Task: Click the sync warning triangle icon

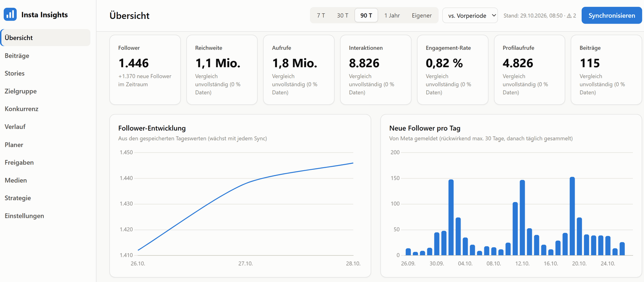Action: (x=569, y=15)
